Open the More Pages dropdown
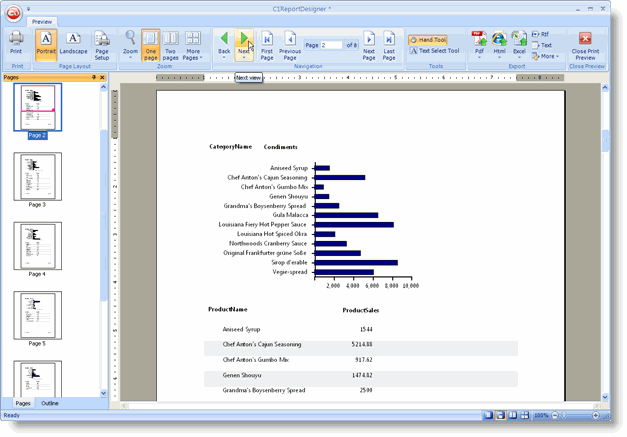 pyautogui.click(x=194, y=44)
